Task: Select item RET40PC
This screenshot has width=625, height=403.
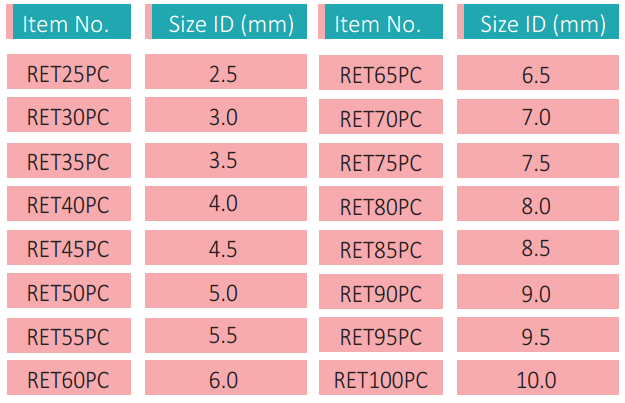Action: coord(68,205)
